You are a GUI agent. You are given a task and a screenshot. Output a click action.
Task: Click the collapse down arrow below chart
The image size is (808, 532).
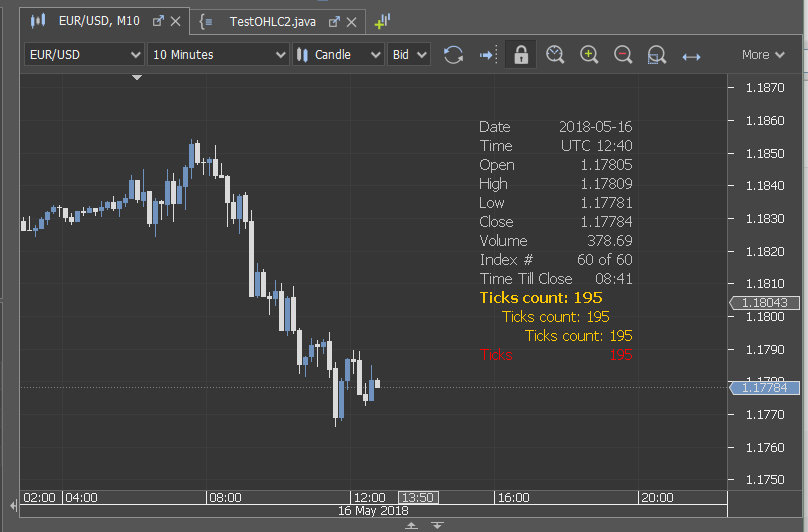[x=437, y=525]
